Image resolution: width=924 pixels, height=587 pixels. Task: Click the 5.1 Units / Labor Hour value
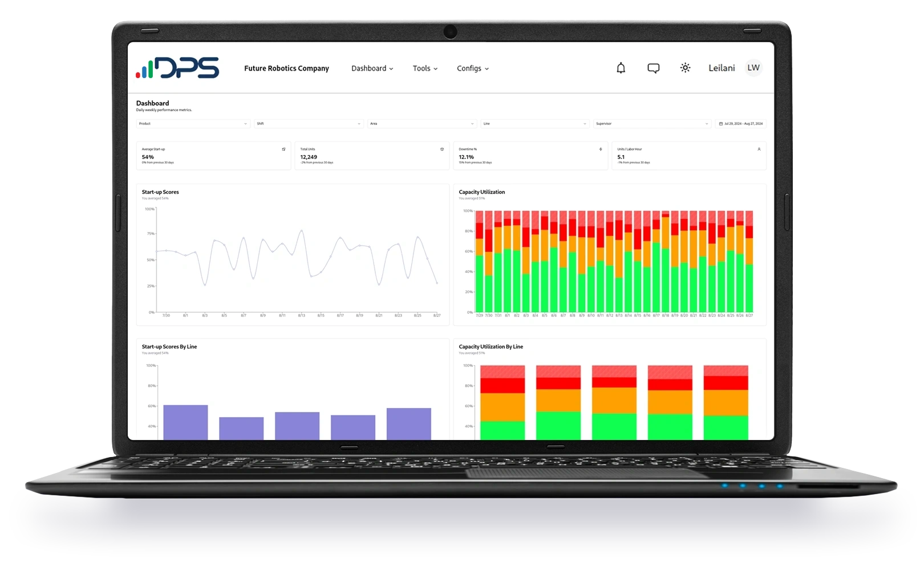pyautogui.click(x=621, y=157)
